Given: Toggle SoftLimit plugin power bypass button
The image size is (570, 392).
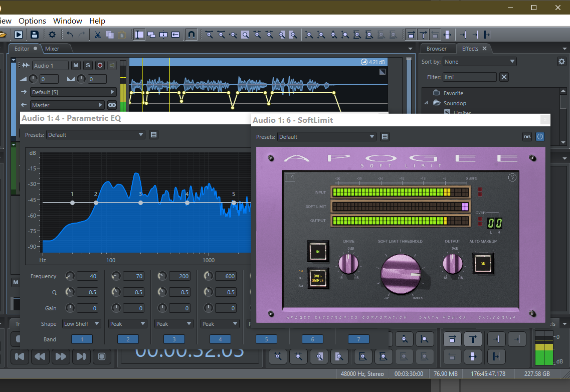Looking at the screenshot, I should 540,136.
